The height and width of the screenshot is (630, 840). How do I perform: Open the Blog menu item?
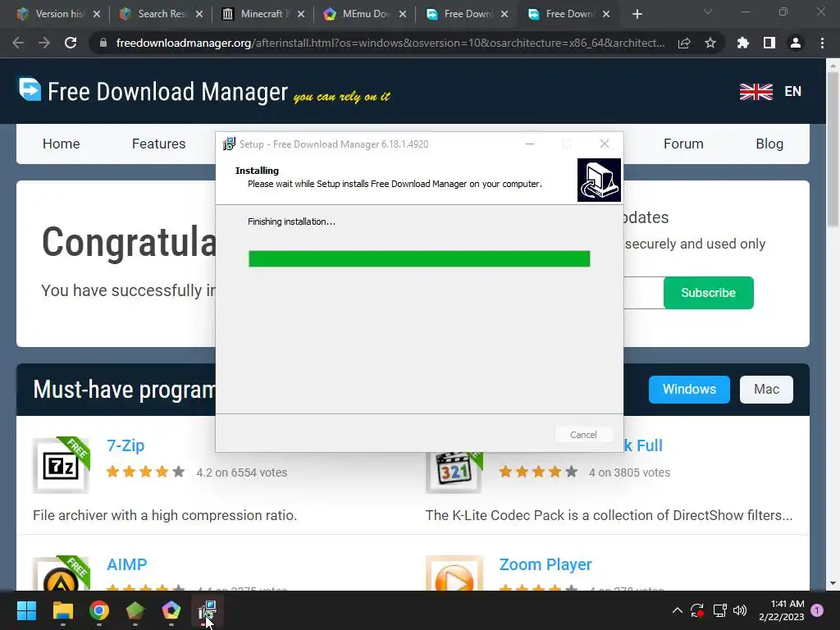click(769, 144)
